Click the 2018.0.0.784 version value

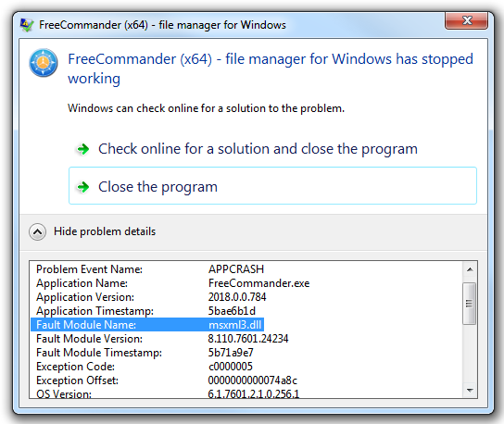[x=237, y=297]
